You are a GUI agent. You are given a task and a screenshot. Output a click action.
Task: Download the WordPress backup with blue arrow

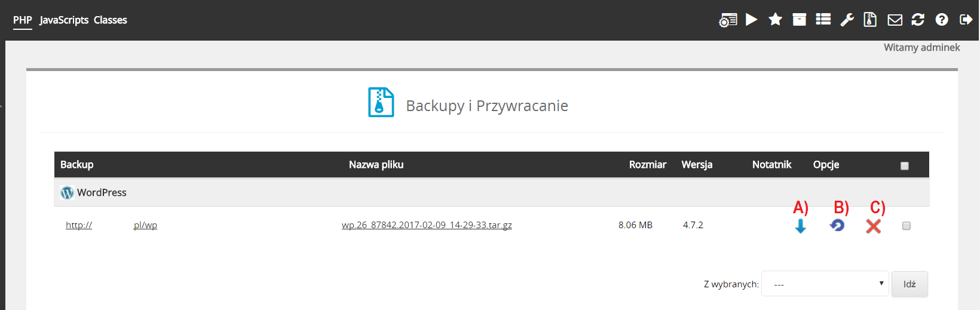click(x=801, y=226)
